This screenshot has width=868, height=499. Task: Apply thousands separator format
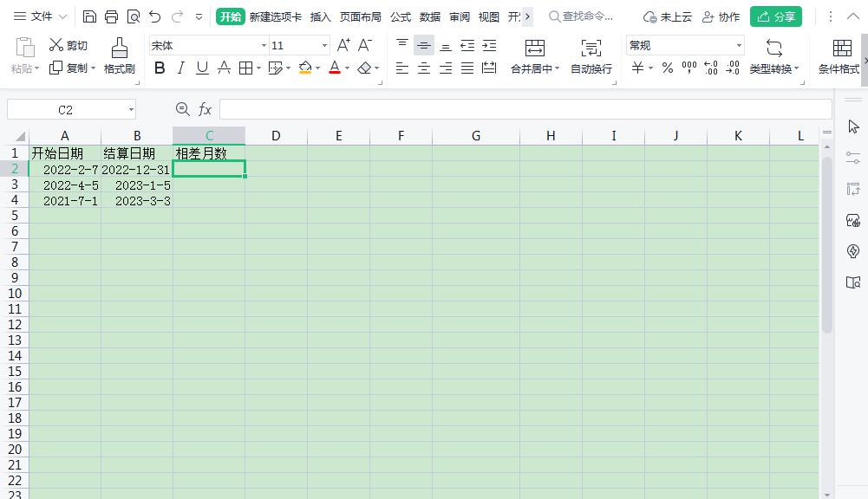689,68
